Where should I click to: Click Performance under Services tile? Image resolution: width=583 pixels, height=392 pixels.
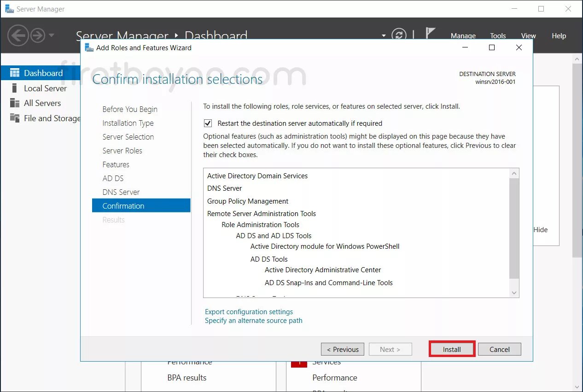tap(335, 378)
